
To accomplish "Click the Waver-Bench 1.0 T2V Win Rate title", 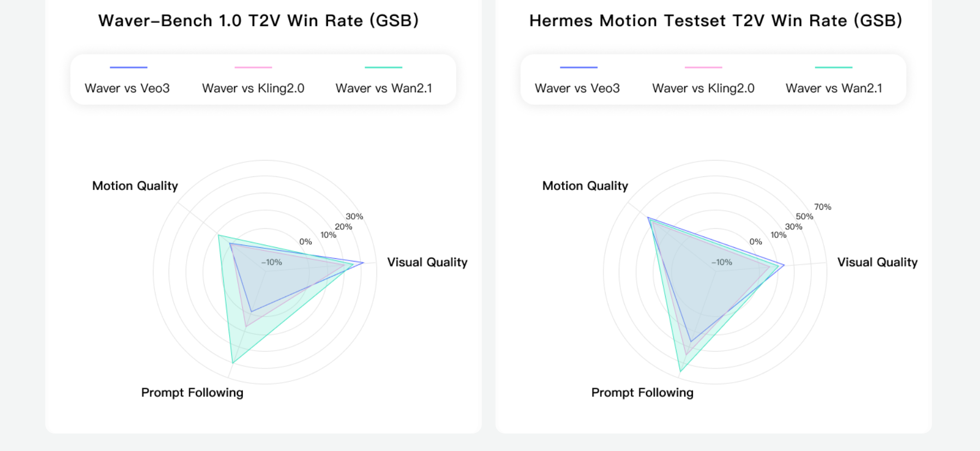I will (259, 21).
